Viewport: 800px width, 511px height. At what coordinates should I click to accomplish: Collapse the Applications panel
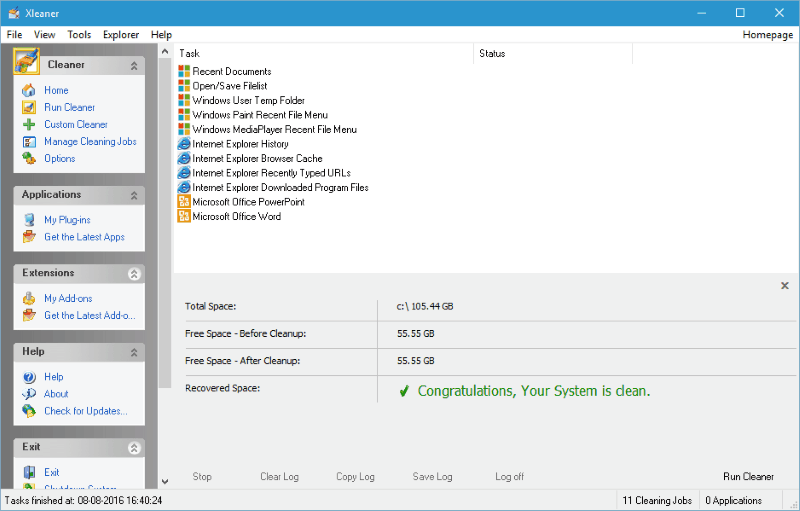point(134,195)
